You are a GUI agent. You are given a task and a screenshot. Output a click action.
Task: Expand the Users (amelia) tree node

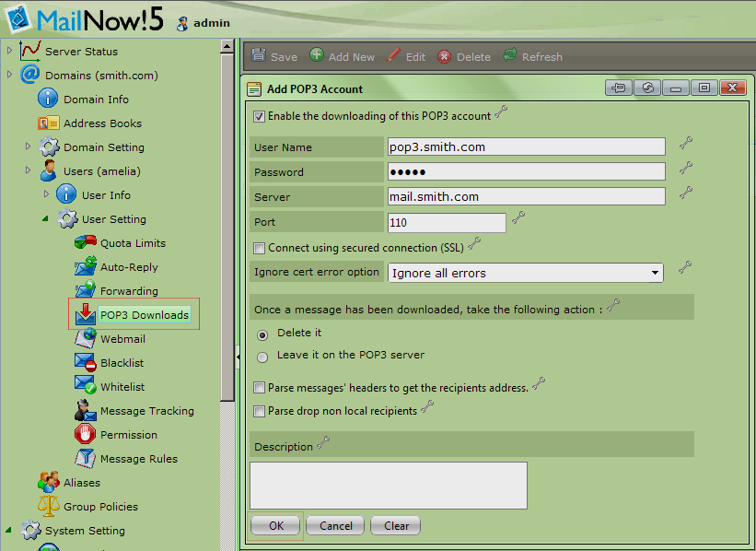point(28,170)
